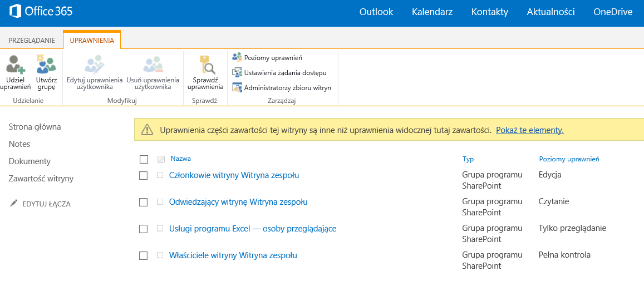Image resolution: width=644 pixels, height=286 pixels.
Task: Toggle small gray box beside Członkowie witryny
Action: click(x=160, y=175)
